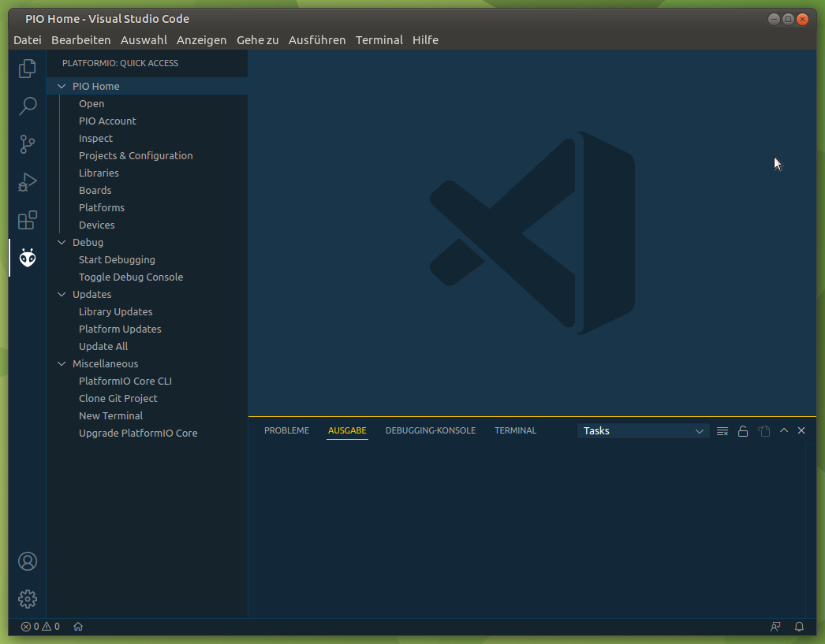Viewport: 825px width, 644px height.
Task: Open the Libraries item
Action: pos(99,173)
